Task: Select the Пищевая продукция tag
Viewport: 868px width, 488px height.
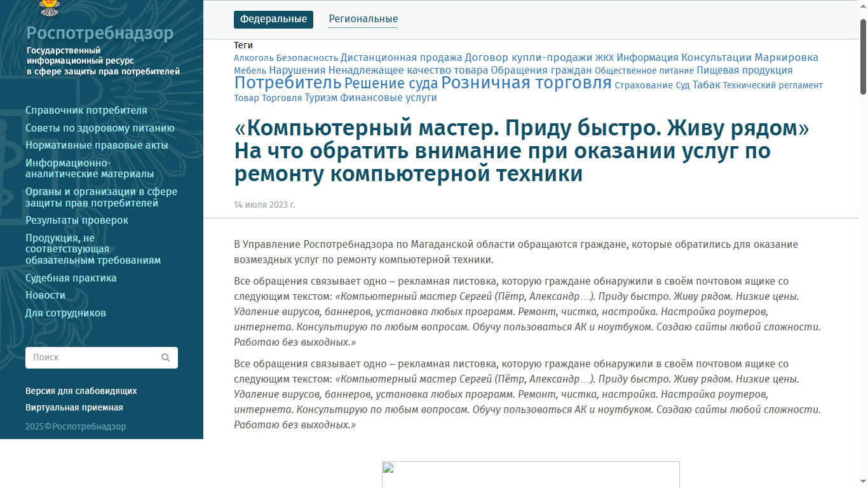Action: pos(745,71)
